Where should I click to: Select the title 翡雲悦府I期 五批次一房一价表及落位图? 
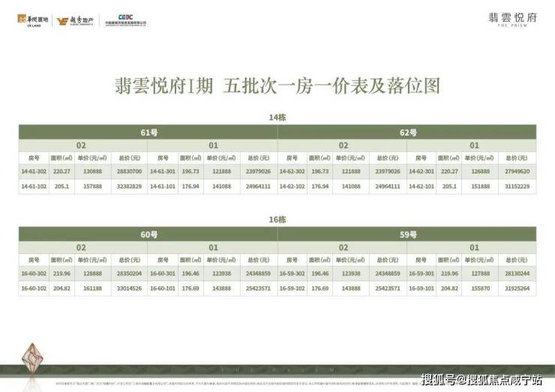(x=277, y=86)
